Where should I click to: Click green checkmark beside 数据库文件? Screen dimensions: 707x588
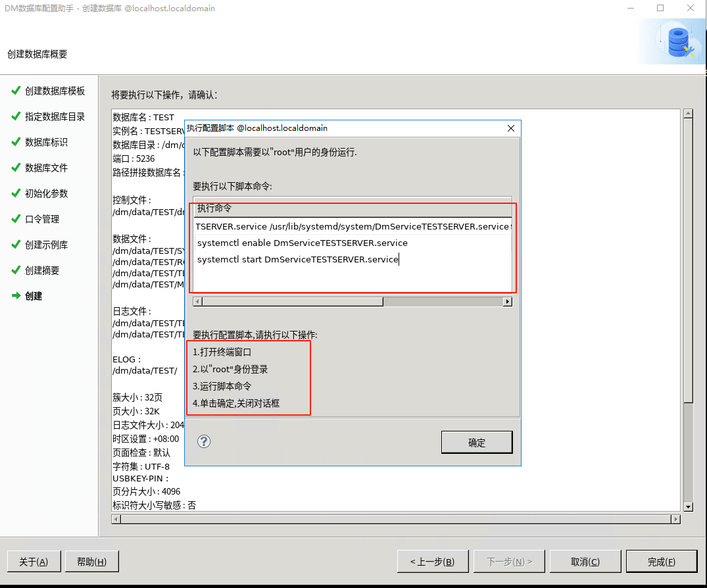[x=16, y=168]
